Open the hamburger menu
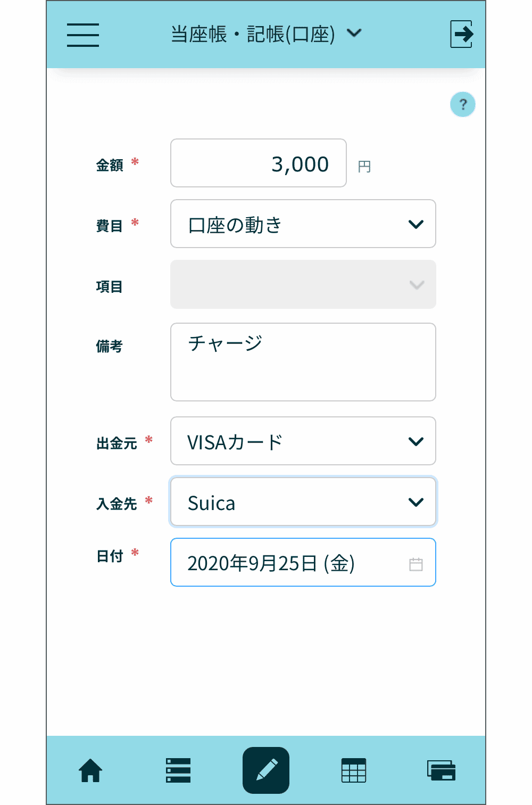 [83, 35]
